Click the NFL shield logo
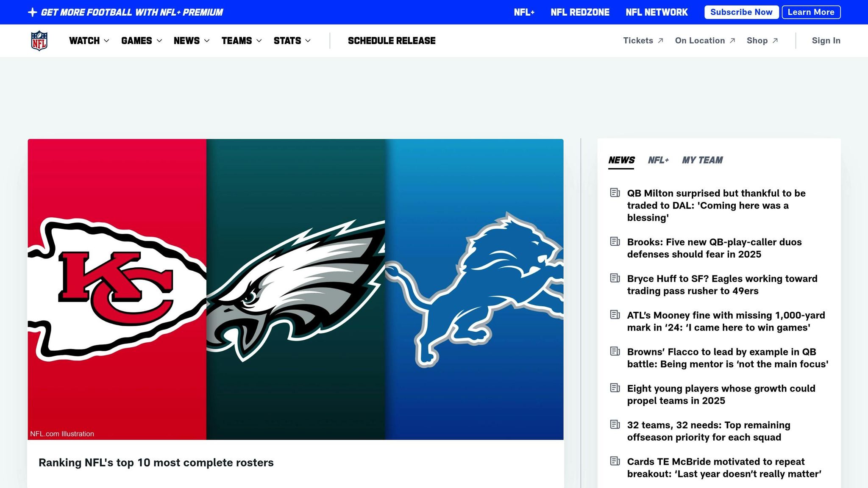The height and width of the screenshot is (488, 868). tap(39, 41)
